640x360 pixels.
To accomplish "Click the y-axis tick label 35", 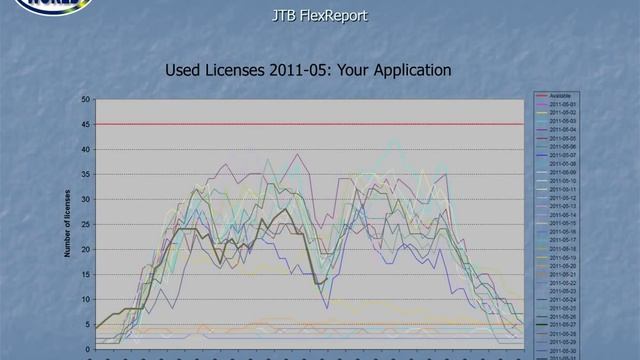I will click(x=85, y=174).
